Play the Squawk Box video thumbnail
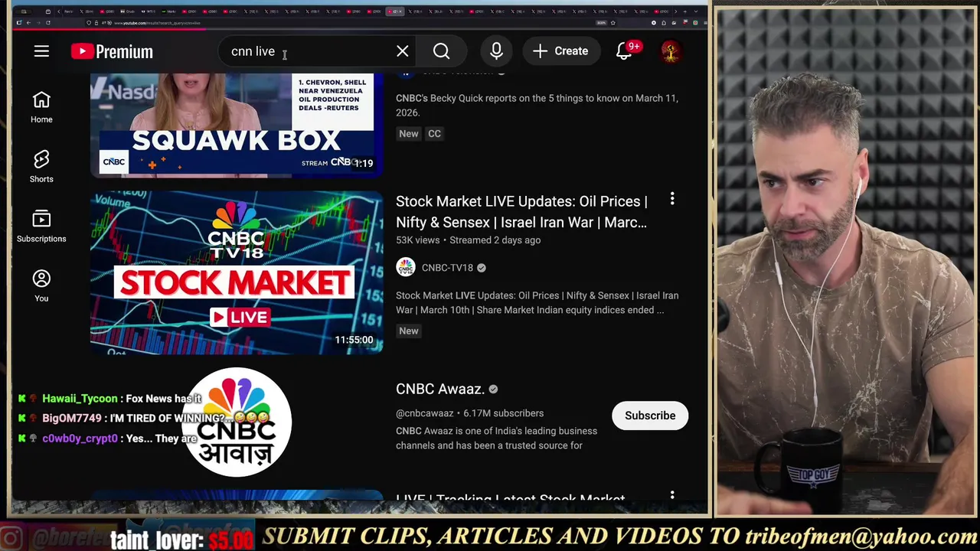The width and height of the screenshot is (980, 551). [237, 125]
